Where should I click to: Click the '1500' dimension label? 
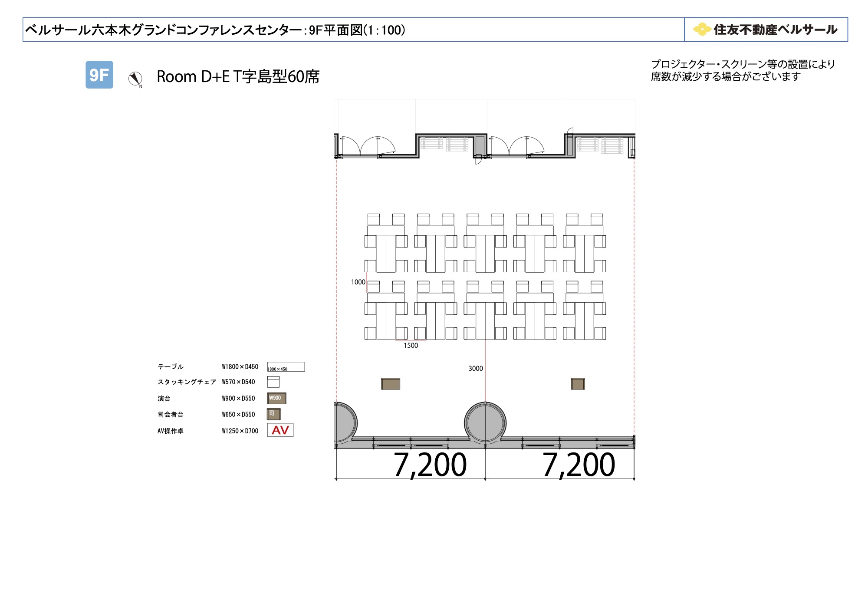click(x=411, y=346)
